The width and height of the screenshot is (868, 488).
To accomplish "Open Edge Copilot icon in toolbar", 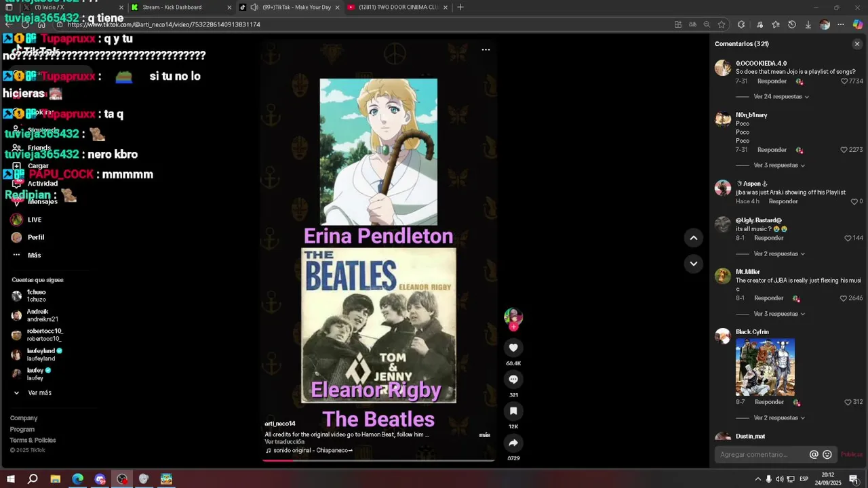I will (x=858, y=24).
